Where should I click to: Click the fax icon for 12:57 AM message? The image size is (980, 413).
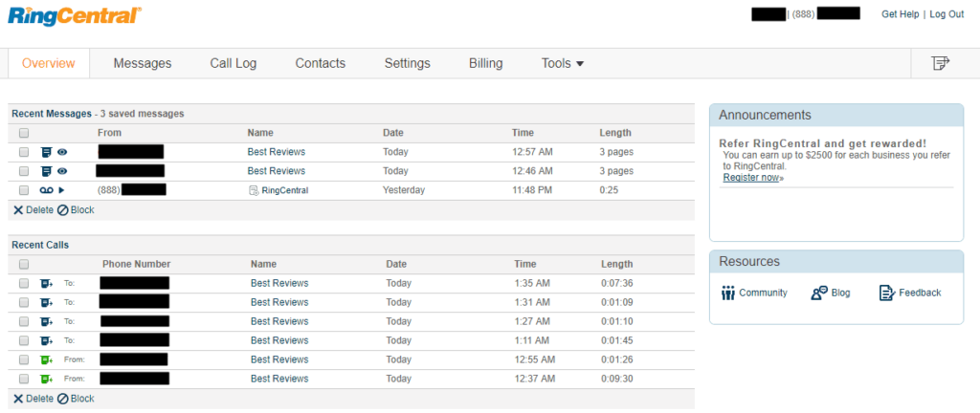point(46,152)
